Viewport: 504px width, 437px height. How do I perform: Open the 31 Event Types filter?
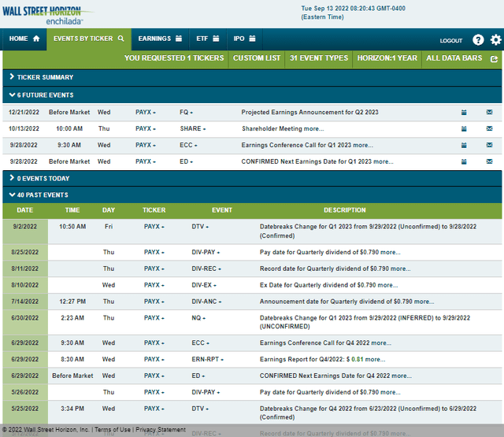click(x=318, y=58)
